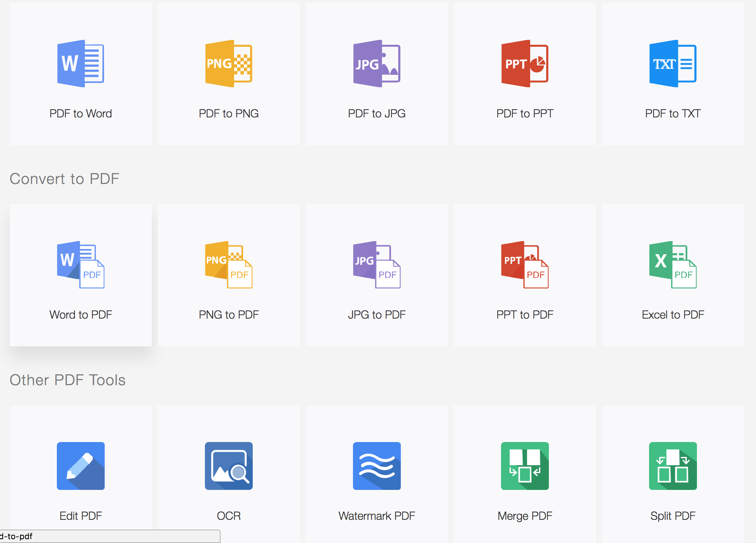Screen dimensions: 756x543
Task: Open the "Watermark PDF" label link
Action: coord(377,516)
